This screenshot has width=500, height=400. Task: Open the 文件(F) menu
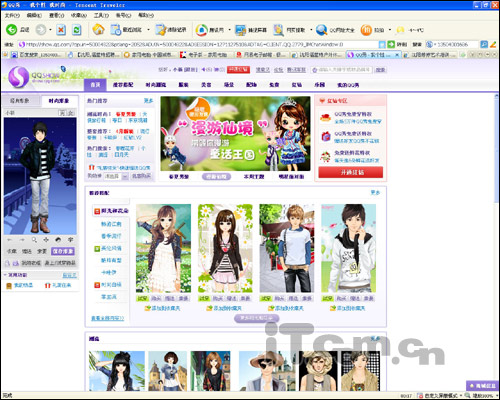tap(12, 15)
